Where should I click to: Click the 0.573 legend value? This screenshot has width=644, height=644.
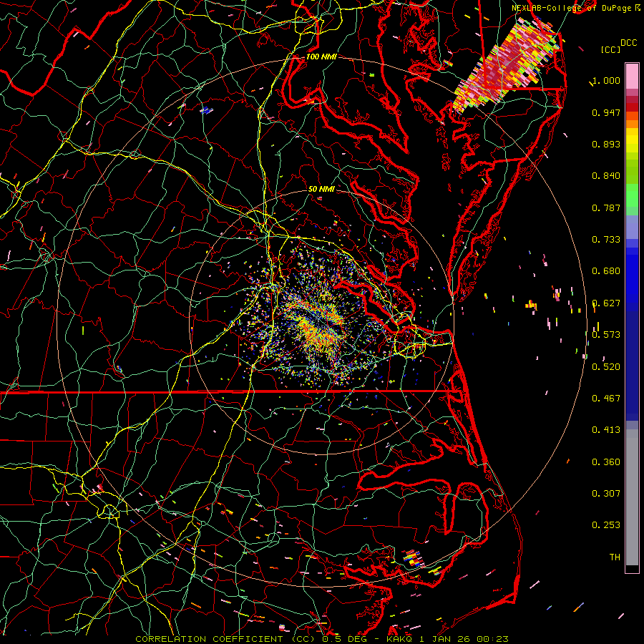[606, 335]
